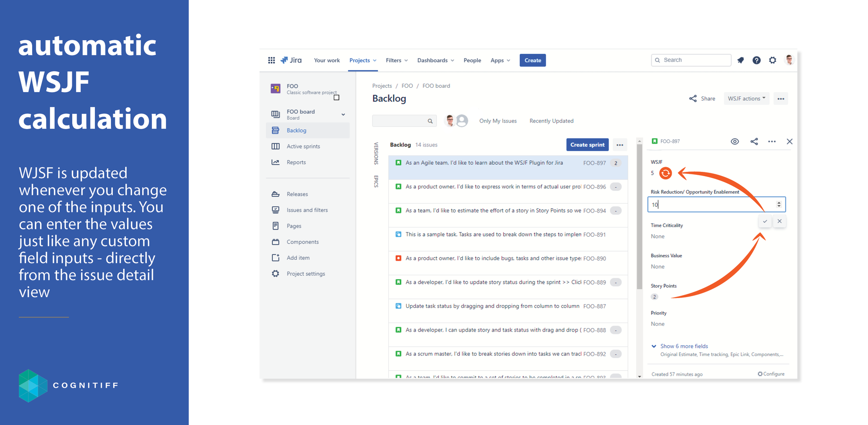Viewport: 868px width, 425px height.
Task: Open FOO-897 issue key link in detail panel
Action: tap(670, 141)
